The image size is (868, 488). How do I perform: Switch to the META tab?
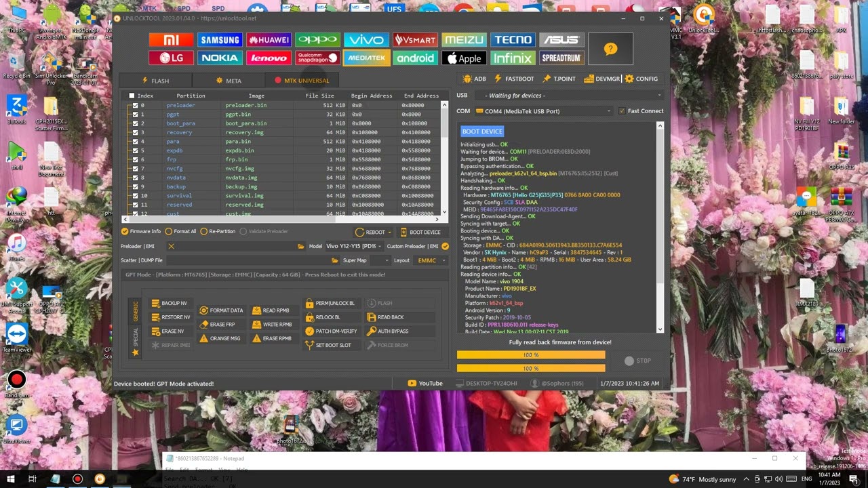229,81
